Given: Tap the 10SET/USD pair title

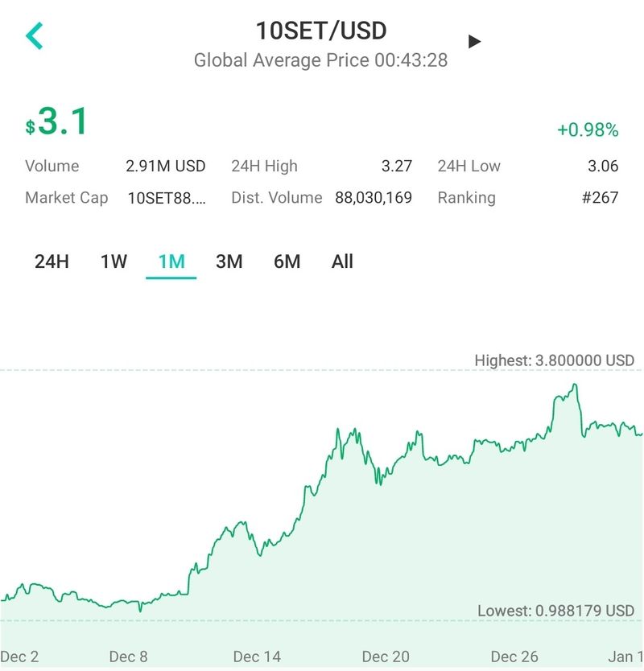Looking at the screenshot, I should coord(321,31).
